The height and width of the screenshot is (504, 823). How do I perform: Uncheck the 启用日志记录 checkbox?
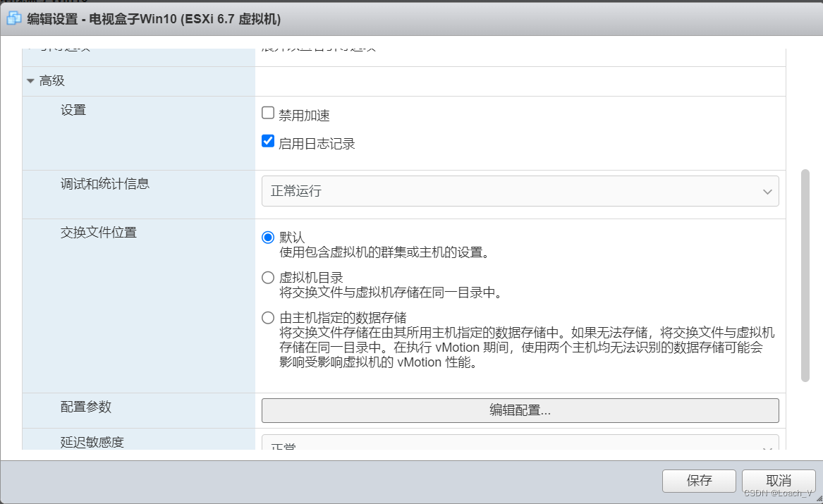268,141
